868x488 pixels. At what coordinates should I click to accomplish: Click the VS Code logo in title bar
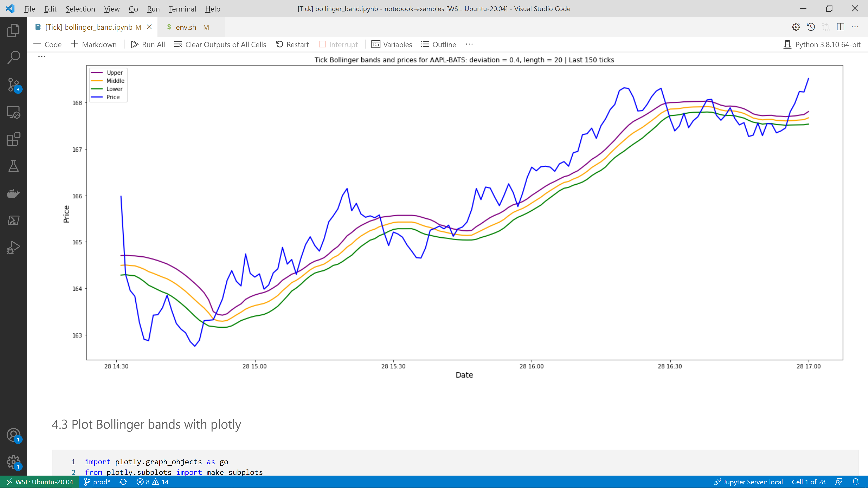(x=10, y=9)
